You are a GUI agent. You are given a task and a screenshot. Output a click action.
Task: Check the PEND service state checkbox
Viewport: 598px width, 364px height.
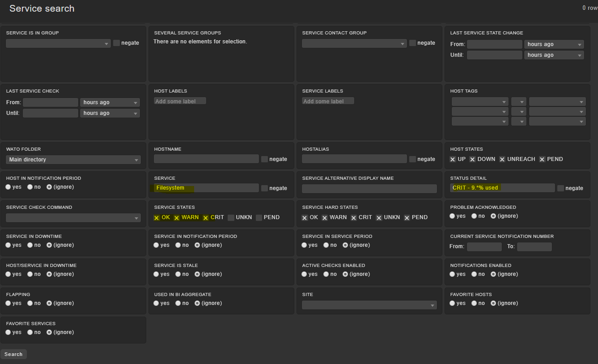(259, 217)
